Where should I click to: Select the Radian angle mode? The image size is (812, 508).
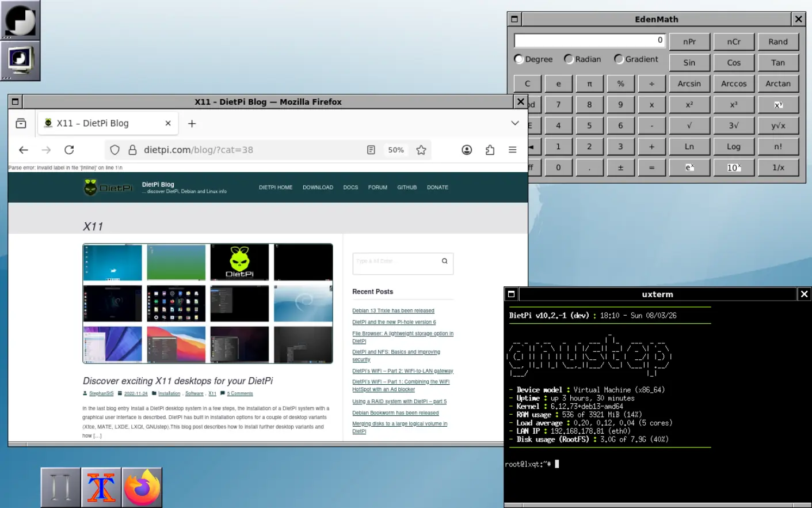[569, 59]
